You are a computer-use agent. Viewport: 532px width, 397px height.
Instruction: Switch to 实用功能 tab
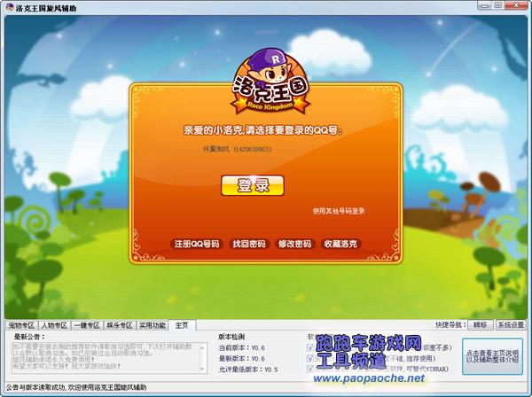[153, 325]
